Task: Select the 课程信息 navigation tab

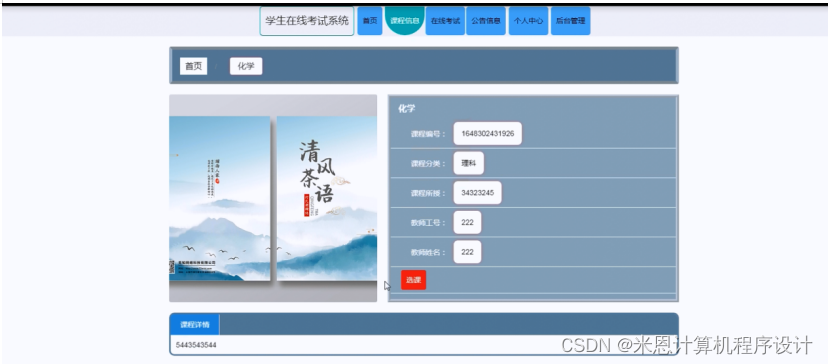Action: [404, 21]
